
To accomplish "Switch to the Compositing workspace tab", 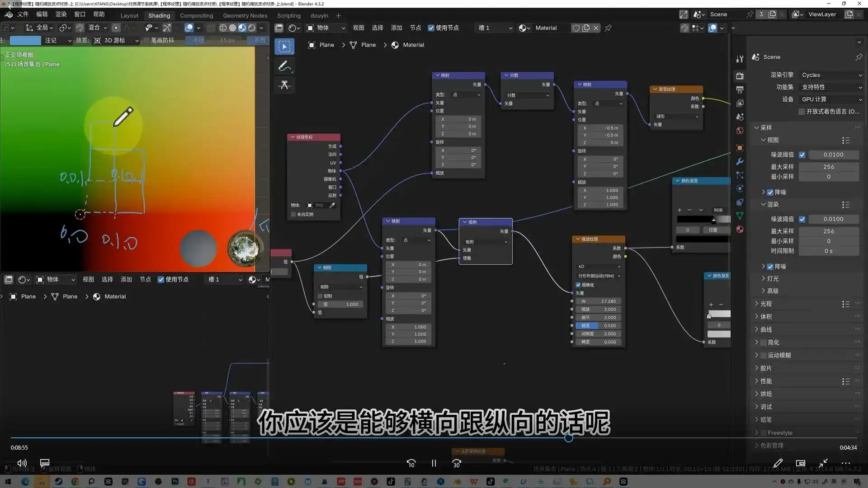I will click(196, 15).
